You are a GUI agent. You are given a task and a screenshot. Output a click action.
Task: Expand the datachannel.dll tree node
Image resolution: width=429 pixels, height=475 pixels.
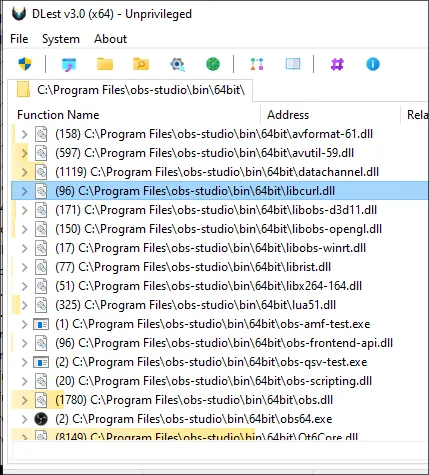(x=24, y=172)
